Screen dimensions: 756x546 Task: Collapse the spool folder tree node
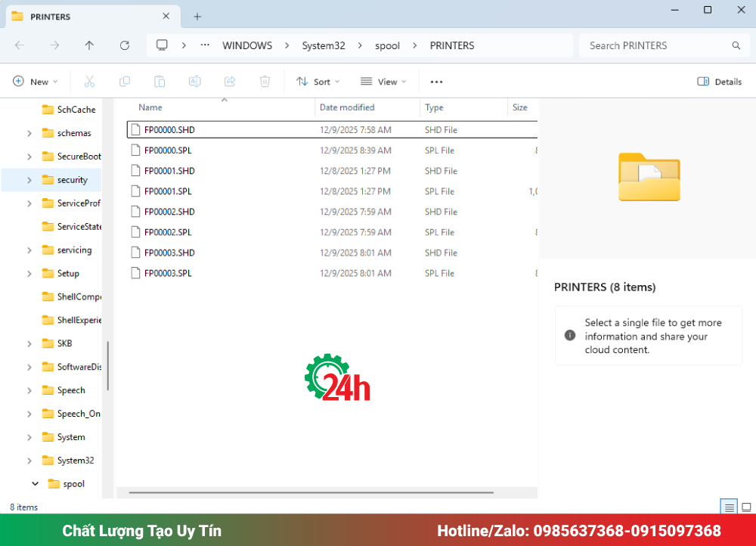[x=36, y=483]
